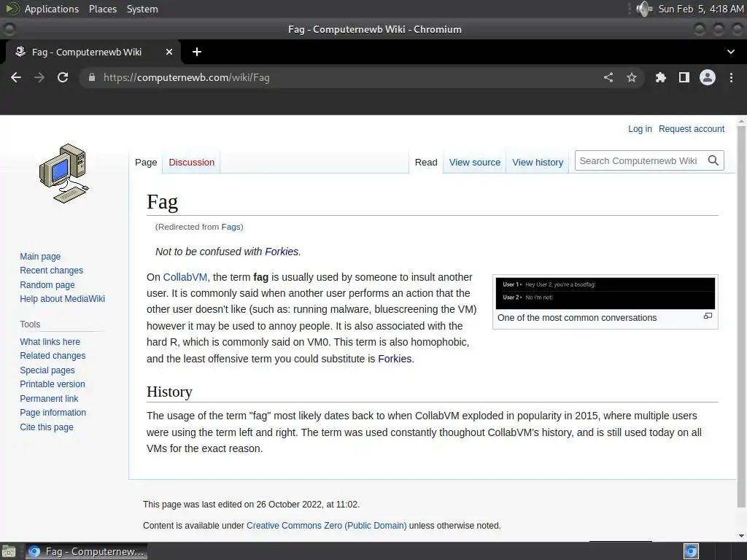Image resolution: width=747 pixels, height=560 pixels.
Task: Follow the Fags redirect link
Action: [231, 227]
